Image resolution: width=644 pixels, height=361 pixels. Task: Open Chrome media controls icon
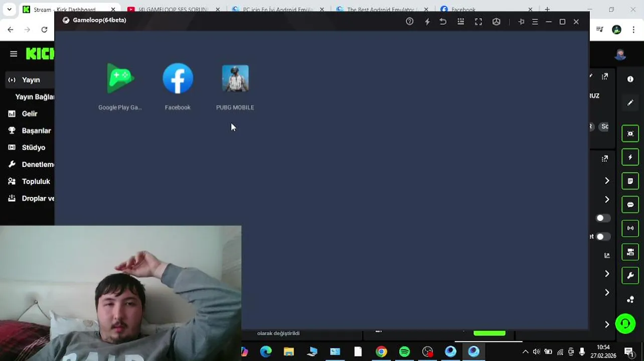tap(600, 30)
